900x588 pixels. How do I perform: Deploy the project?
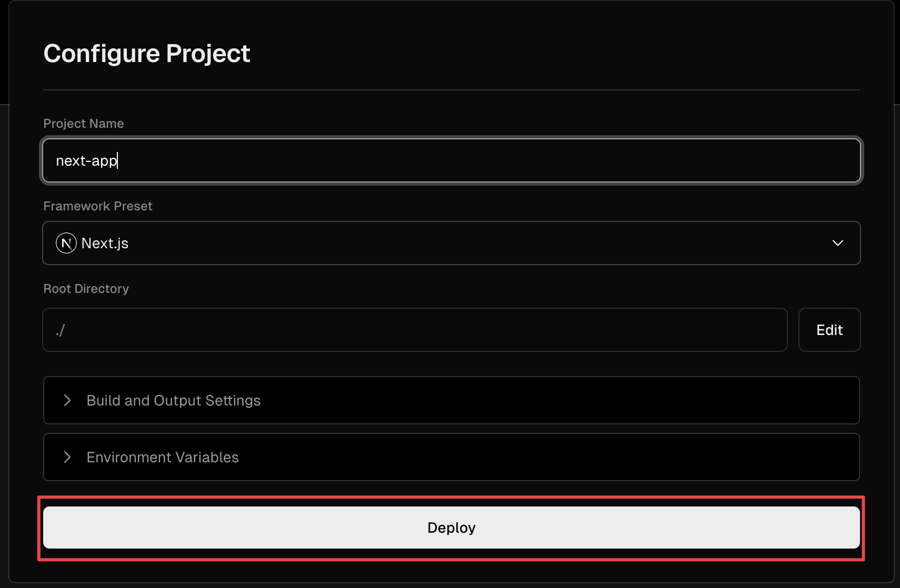[452, 528]
